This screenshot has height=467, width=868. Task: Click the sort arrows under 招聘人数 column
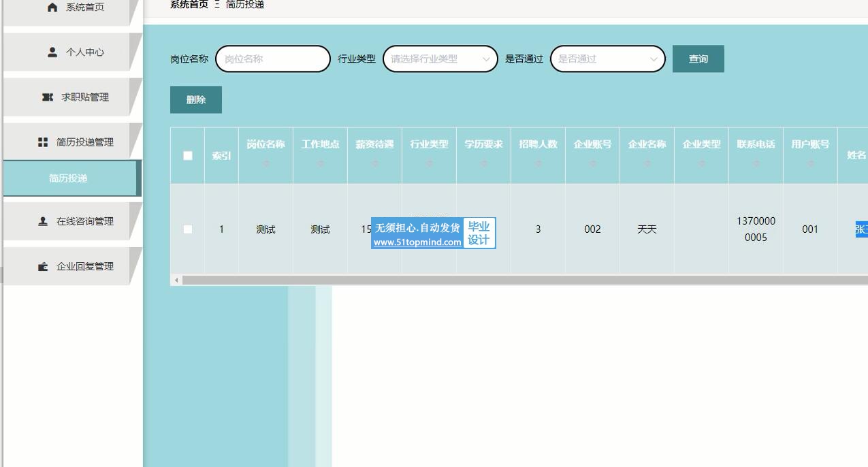[x=539, y=163]
